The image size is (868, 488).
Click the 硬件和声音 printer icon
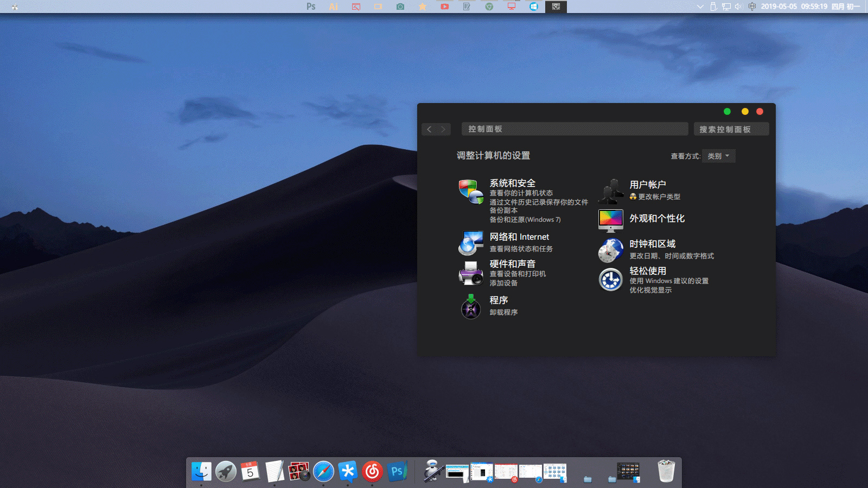[471, 273]
